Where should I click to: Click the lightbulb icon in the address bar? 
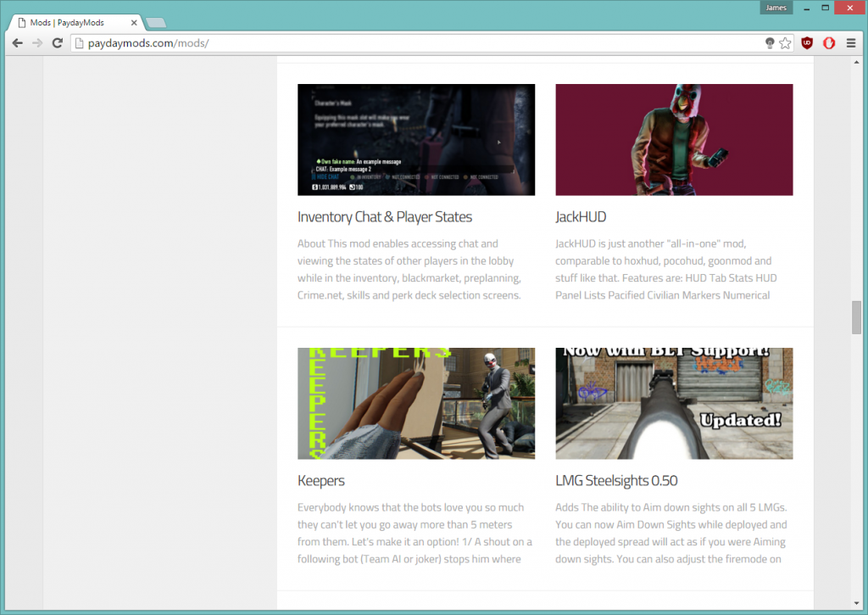pyautogui.click(x=770, y=43)
